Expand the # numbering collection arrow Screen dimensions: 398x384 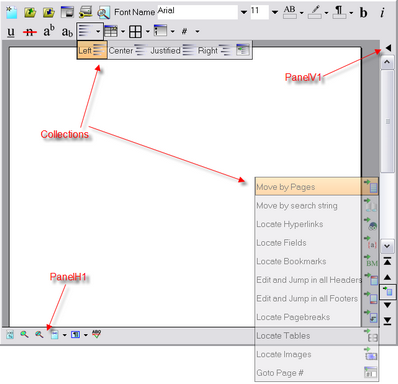(197, 32)
